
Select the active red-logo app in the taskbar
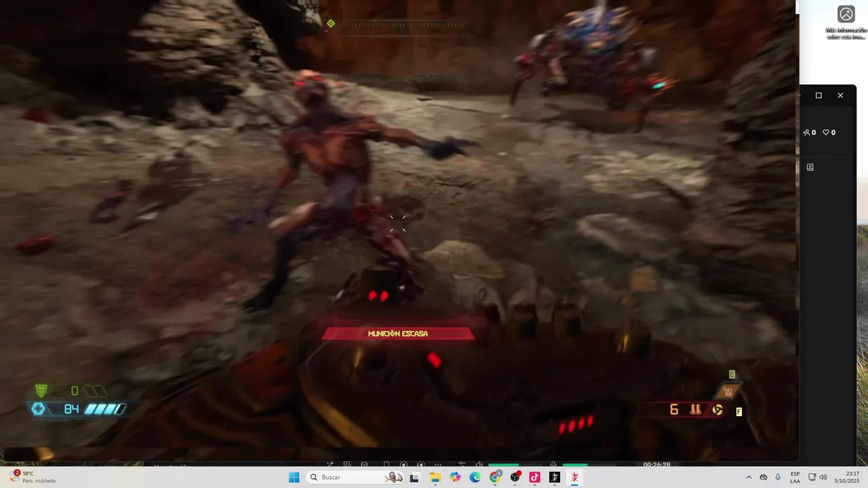click(x=574, y=477)
